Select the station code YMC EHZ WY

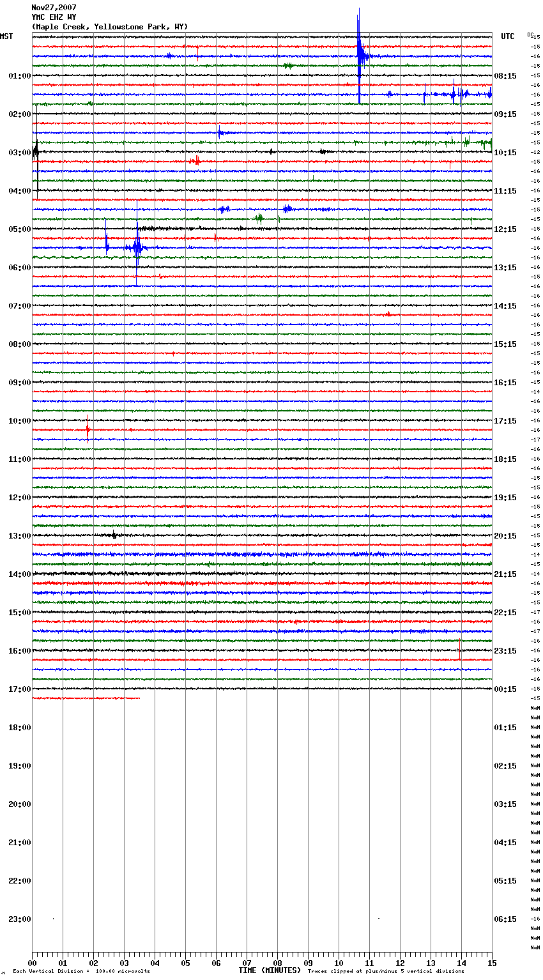click(54, 17)
